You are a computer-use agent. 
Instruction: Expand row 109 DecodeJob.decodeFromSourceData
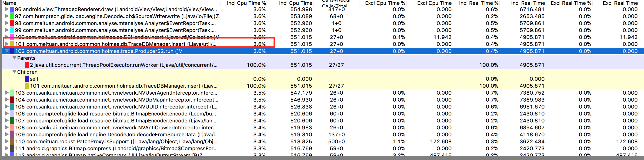point(7,134)
